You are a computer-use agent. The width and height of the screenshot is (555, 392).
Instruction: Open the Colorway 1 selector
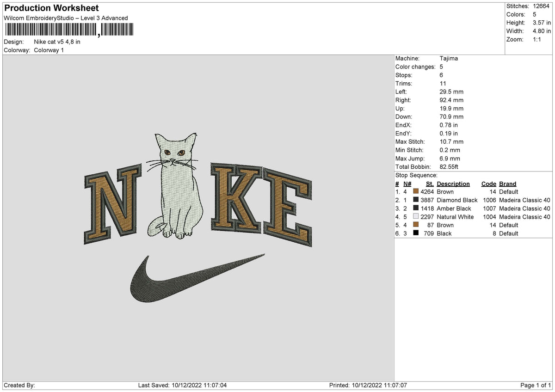point(49,50)
